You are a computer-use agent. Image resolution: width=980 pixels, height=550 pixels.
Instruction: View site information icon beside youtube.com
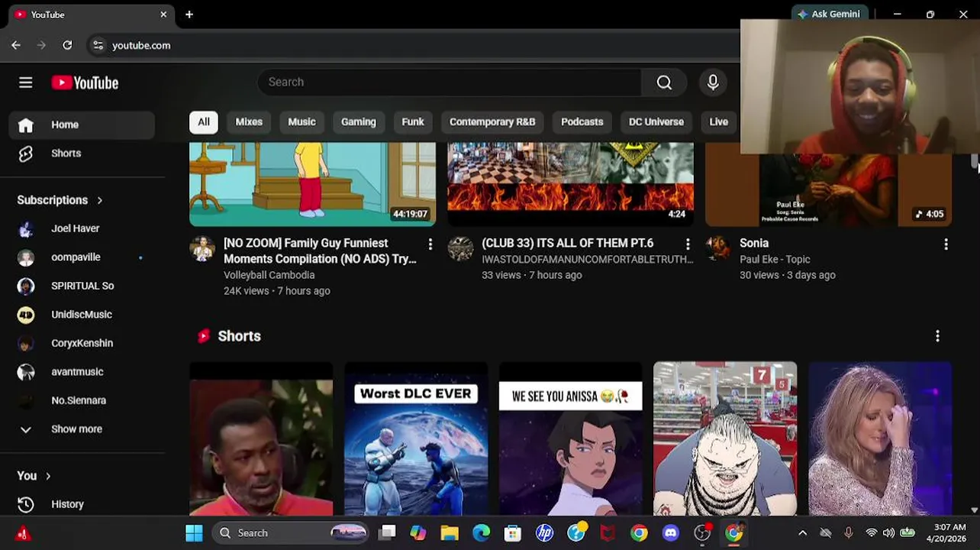click(x=98, y=45)
